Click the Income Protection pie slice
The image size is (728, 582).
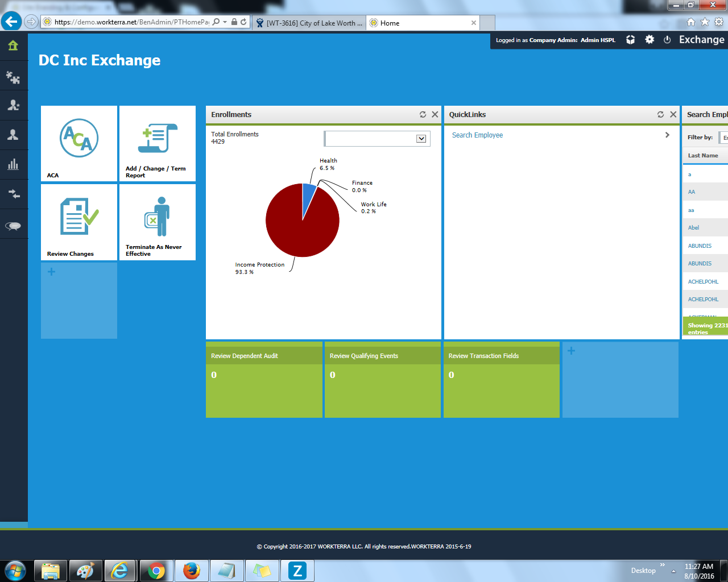click(x=296, y=227)
